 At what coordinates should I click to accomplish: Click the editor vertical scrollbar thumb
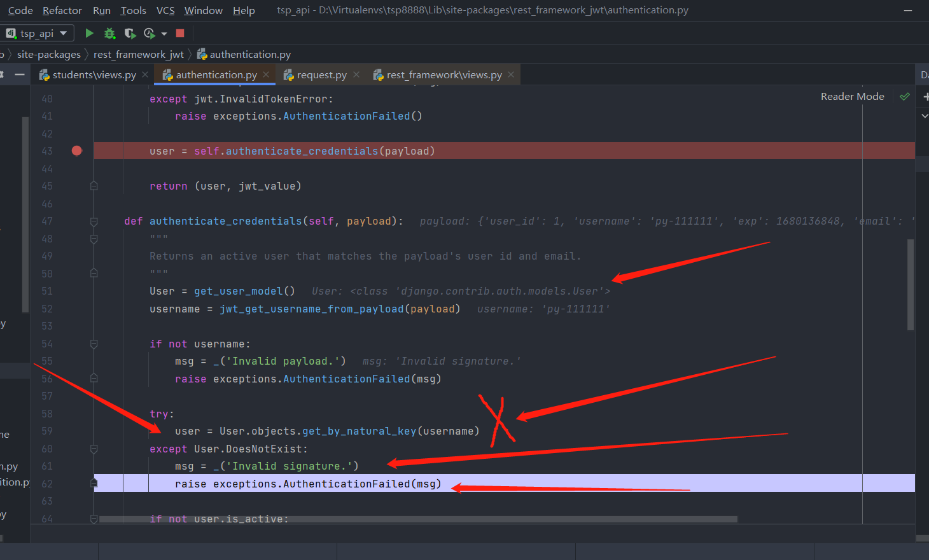pos(911,285)
